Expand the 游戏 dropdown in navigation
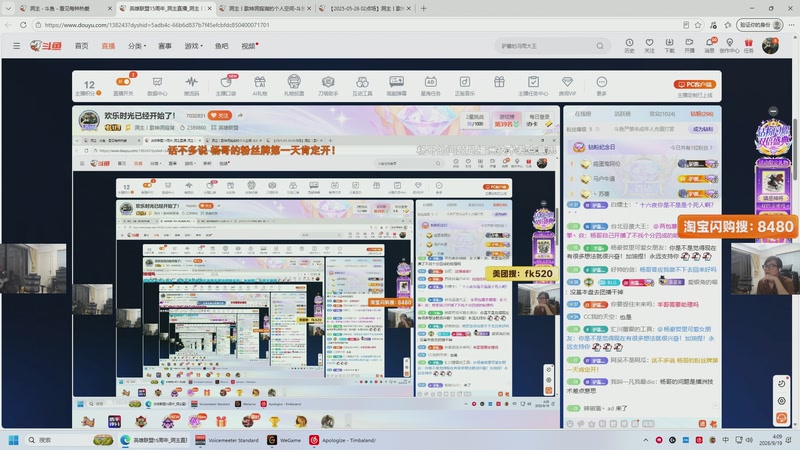This screenshot has height=450, width=800. (193, 46)
